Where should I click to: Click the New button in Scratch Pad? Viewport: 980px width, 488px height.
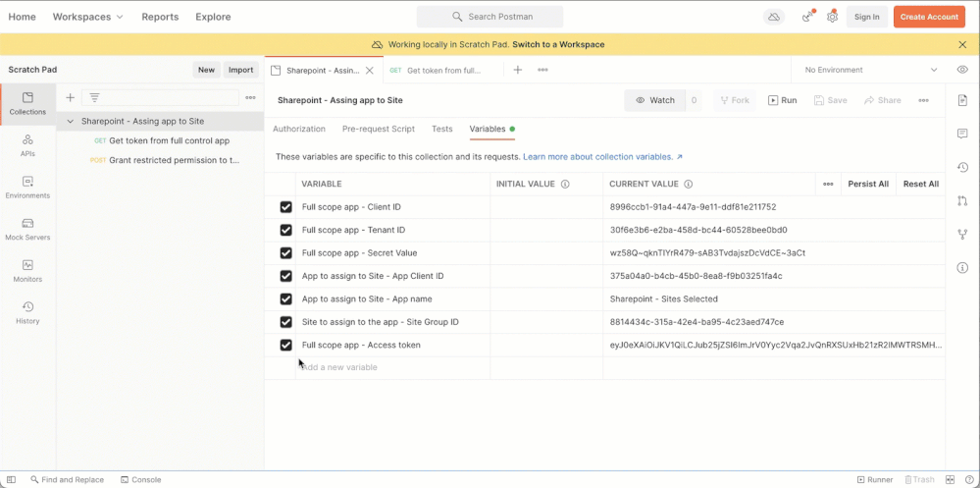pyautogui.click(x=206, y=70)
